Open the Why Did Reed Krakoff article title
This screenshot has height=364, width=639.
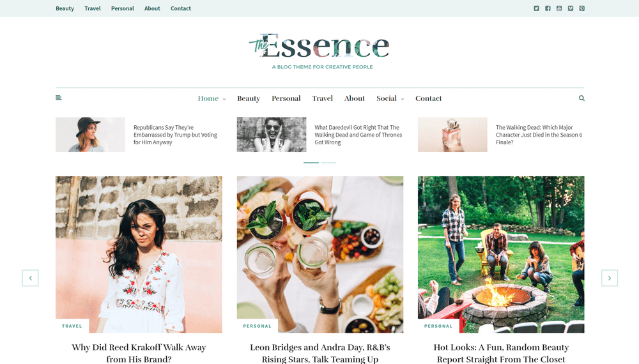tap(139, 353)
